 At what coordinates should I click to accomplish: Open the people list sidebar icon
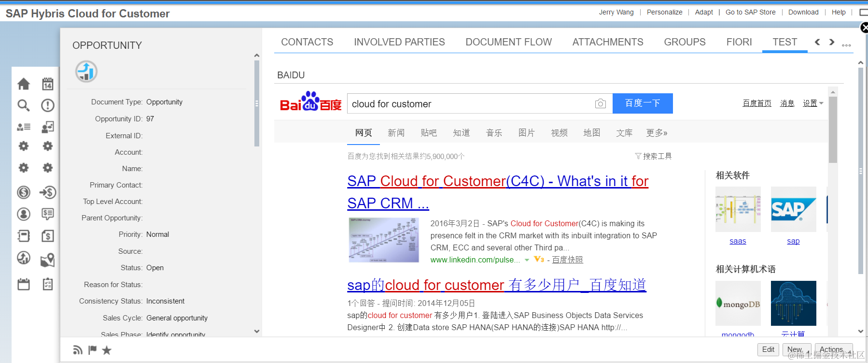[24, 127]
